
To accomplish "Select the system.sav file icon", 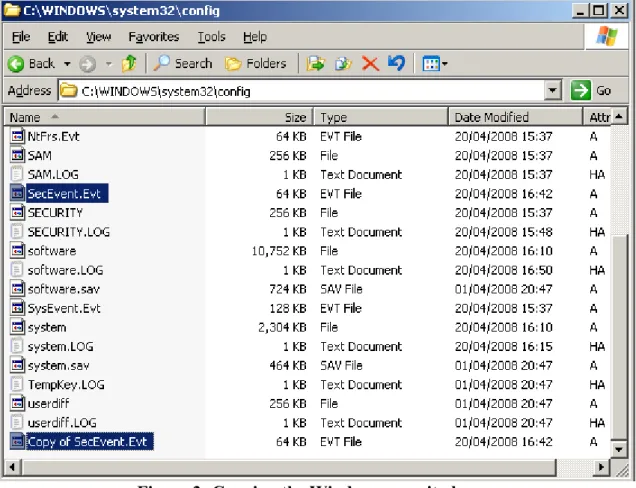I will pos(17,365).
